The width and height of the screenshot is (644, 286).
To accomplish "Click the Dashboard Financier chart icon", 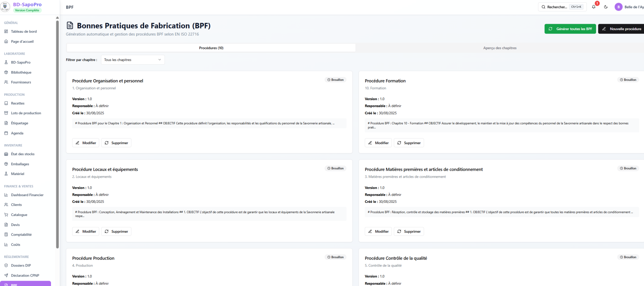I will point(6,195).
